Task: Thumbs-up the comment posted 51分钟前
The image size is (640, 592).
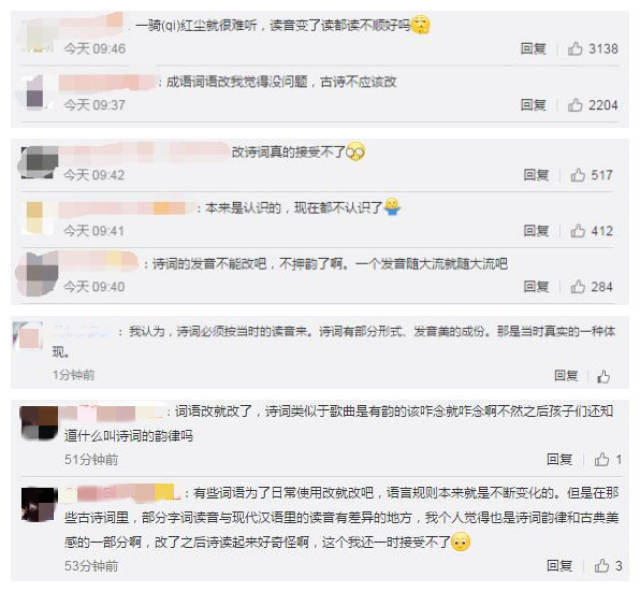Action: [601, 459]
